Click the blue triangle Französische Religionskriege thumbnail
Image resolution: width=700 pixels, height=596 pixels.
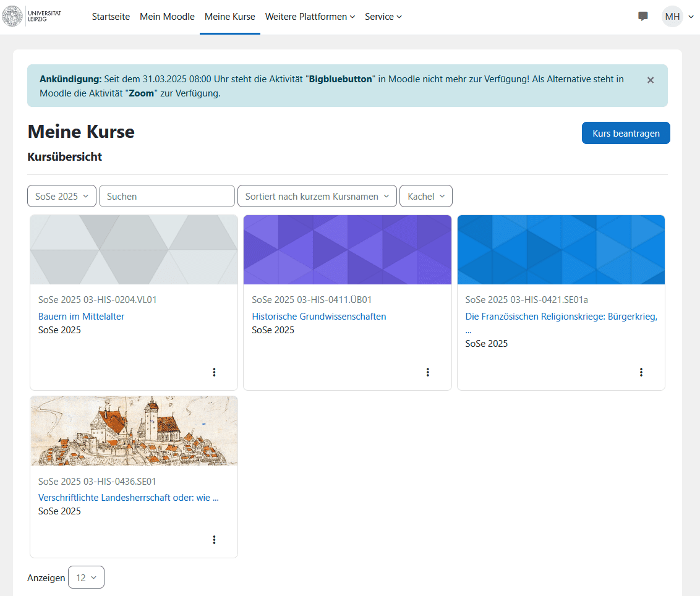(x=561, y=250)
